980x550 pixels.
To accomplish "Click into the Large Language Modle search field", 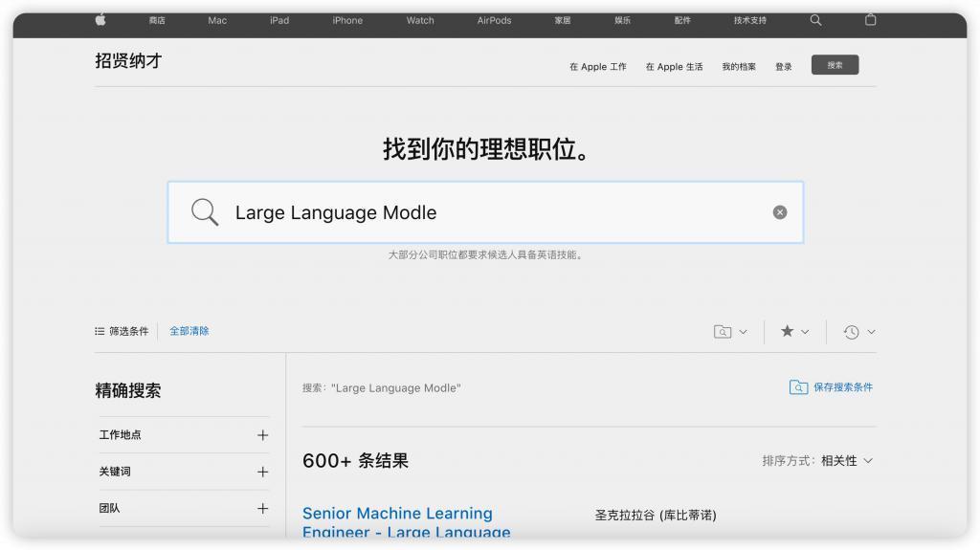I will pyautogui.click(x=485, y=212).
